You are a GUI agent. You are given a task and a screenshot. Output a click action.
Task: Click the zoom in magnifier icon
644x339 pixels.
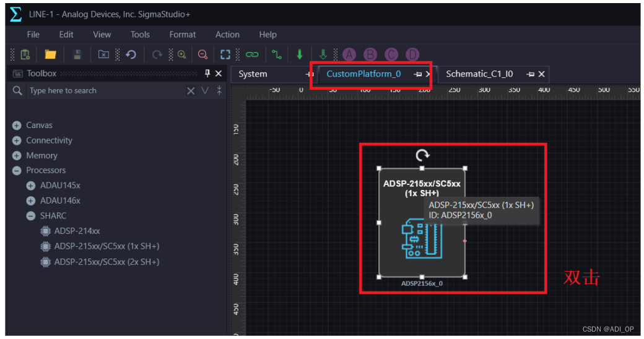(x=181, y=54)
